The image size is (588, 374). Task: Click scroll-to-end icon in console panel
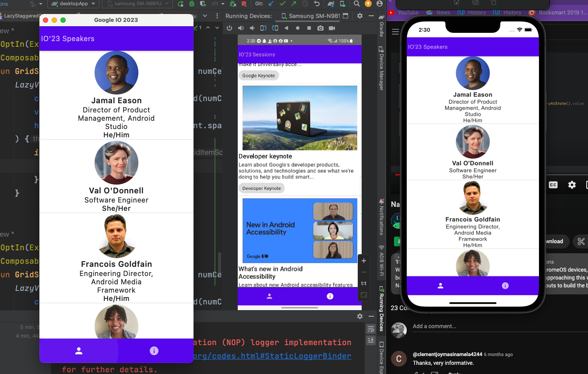pyautogui.click(x=371, y=340)
